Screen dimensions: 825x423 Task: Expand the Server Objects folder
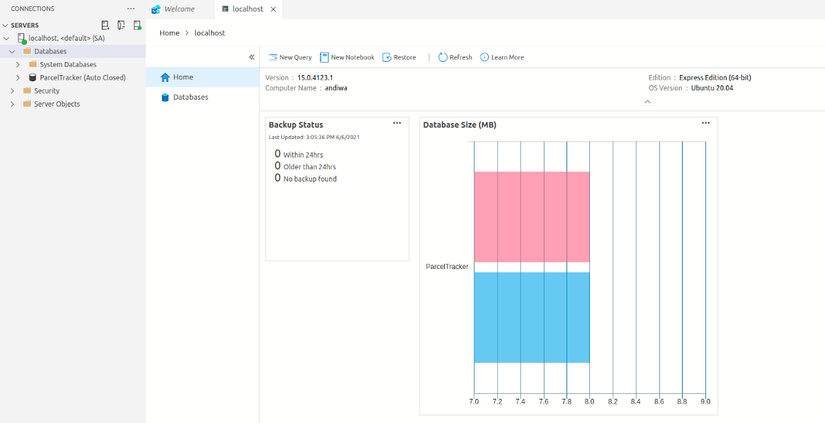coord(12,104)
